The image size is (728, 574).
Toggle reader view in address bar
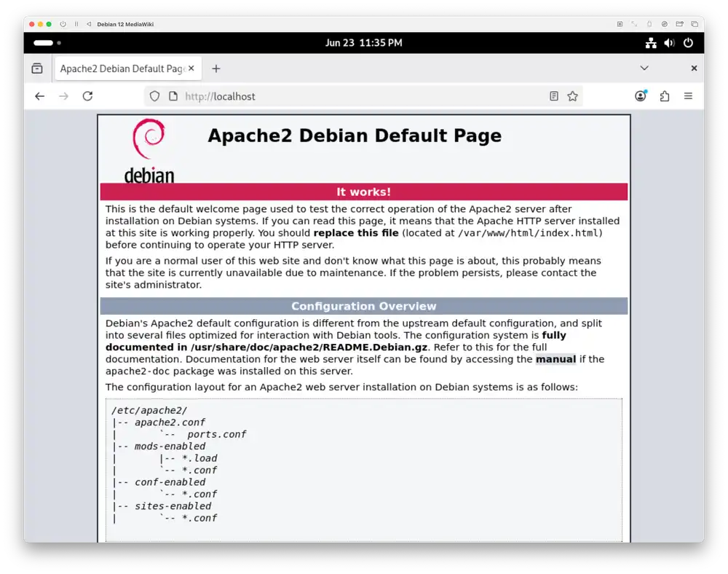(x=554, y=96)
